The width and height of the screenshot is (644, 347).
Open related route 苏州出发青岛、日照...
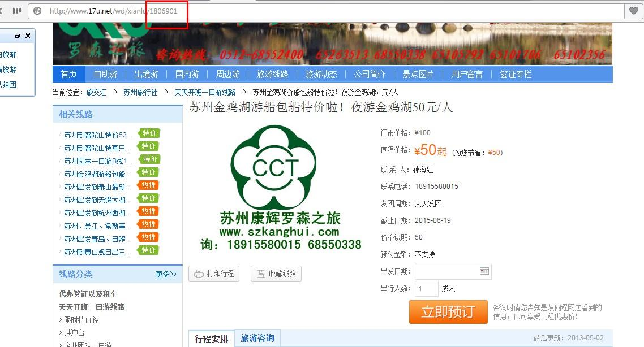pos(97,239)
